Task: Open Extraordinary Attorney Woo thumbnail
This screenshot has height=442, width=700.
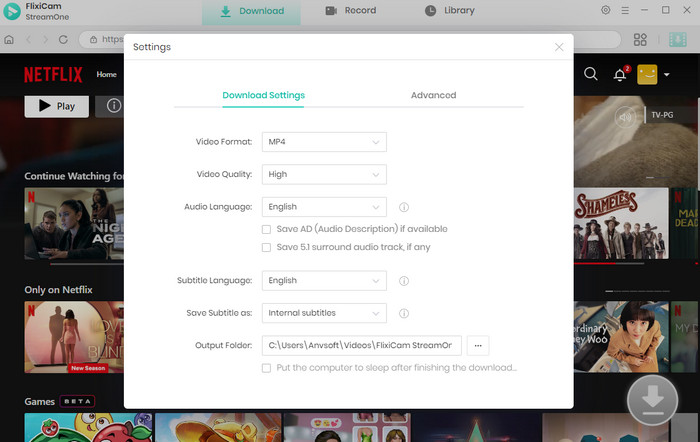Action: coord(621,337)
